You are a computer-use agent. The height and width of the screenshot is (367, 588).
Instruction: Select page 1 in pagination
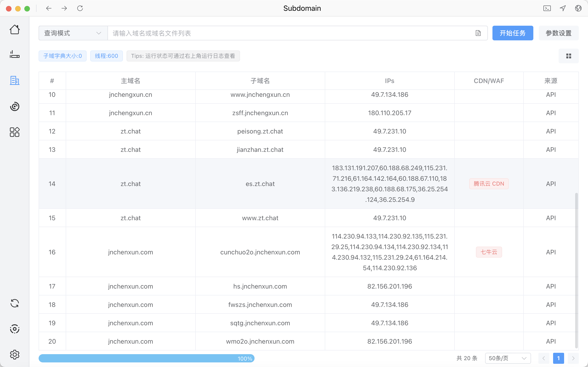[558, 358]
